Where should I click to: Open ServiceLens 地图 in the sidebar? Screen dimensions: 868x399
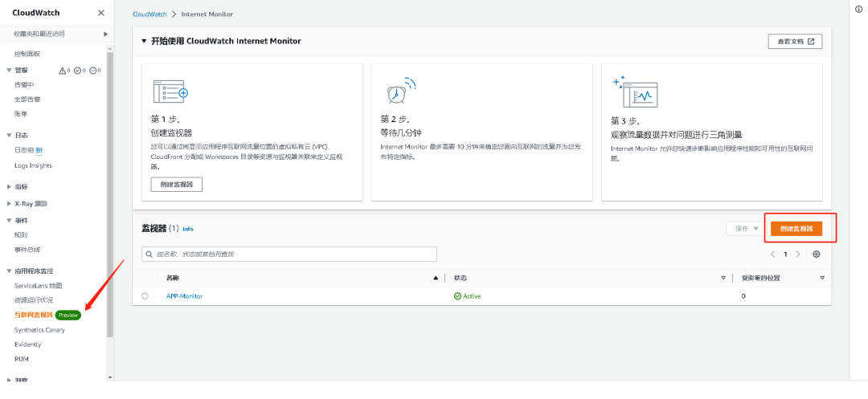(x=39, y=286)
